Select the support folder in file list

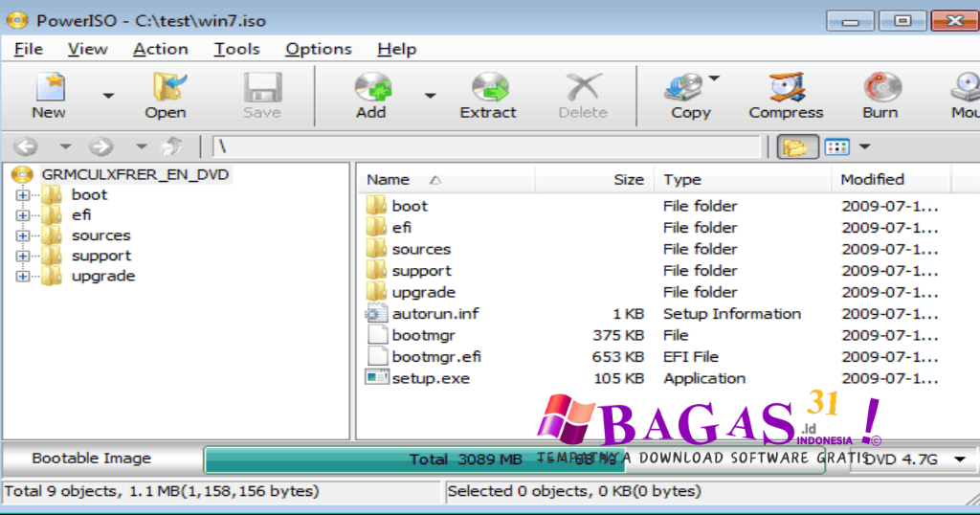tap(421, 271)
